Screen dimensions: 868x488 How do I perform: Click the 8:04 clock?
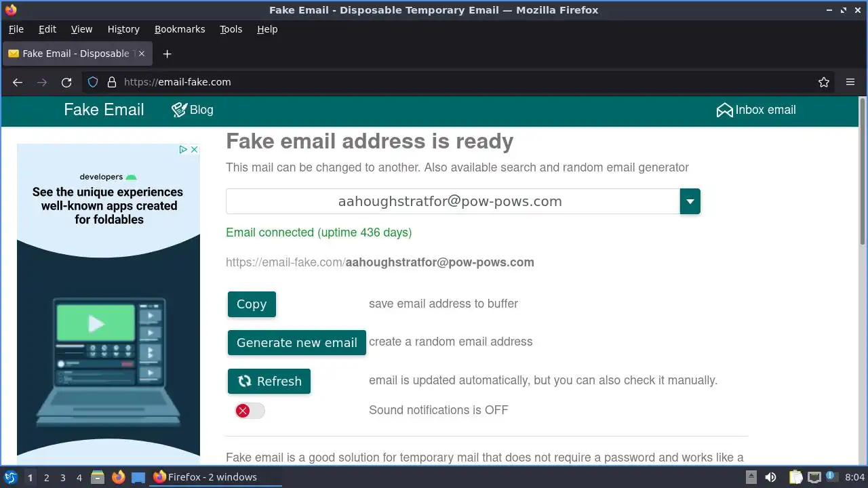855,477
